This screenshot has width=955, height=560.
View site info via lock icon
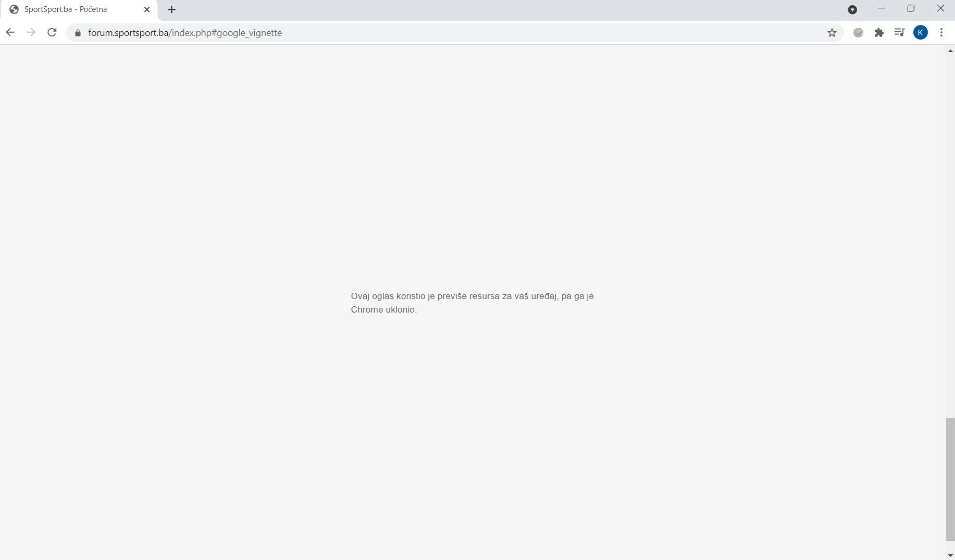pyautogui.click(x=78, y=33)
